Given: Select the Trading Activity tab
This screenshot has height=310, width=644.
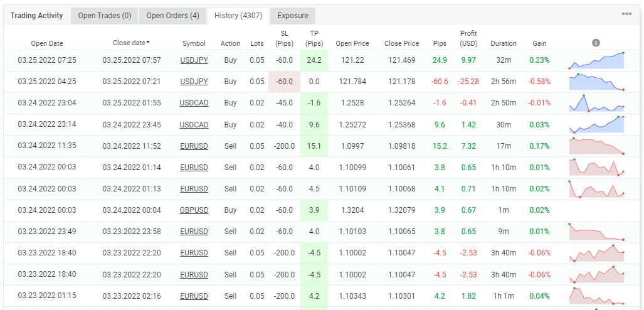Looking at the screenshot, I should pos(36,16).
